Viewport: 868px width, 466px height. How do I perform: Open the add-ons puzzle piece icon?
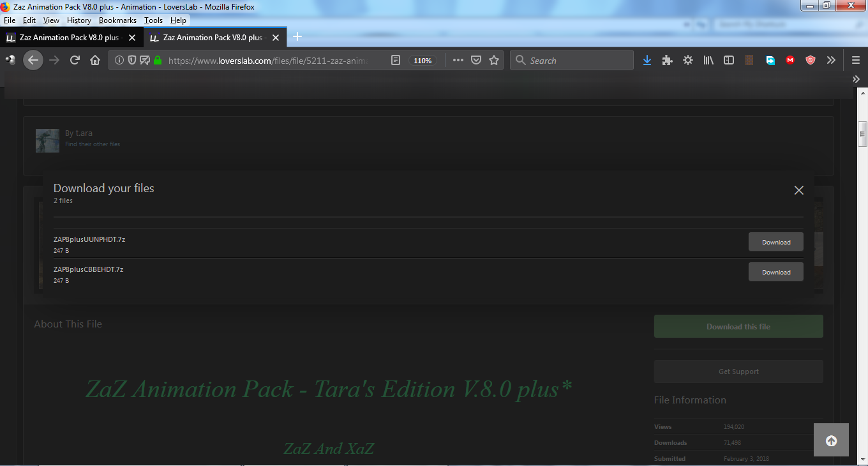tap(668, 60)
